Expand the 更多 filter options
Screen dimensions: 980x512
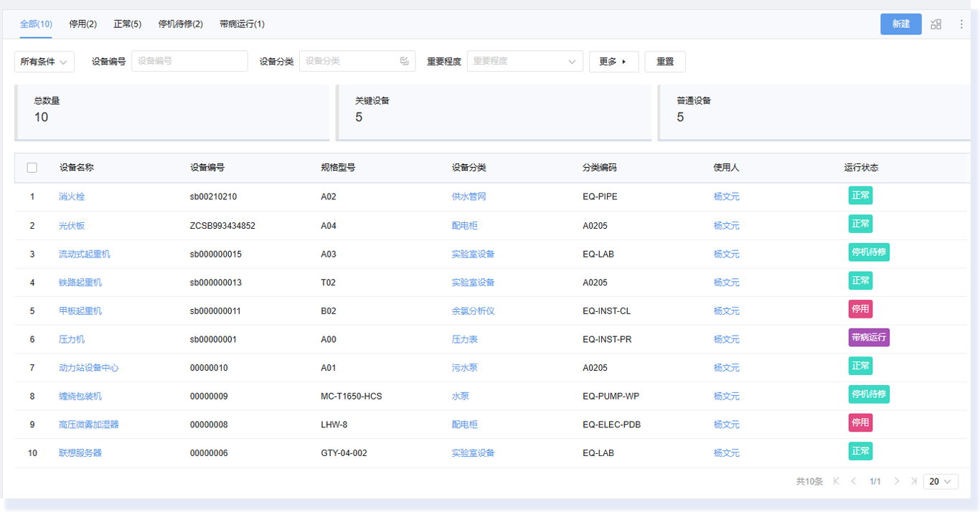pyautogui.click(x=614, y=62)
